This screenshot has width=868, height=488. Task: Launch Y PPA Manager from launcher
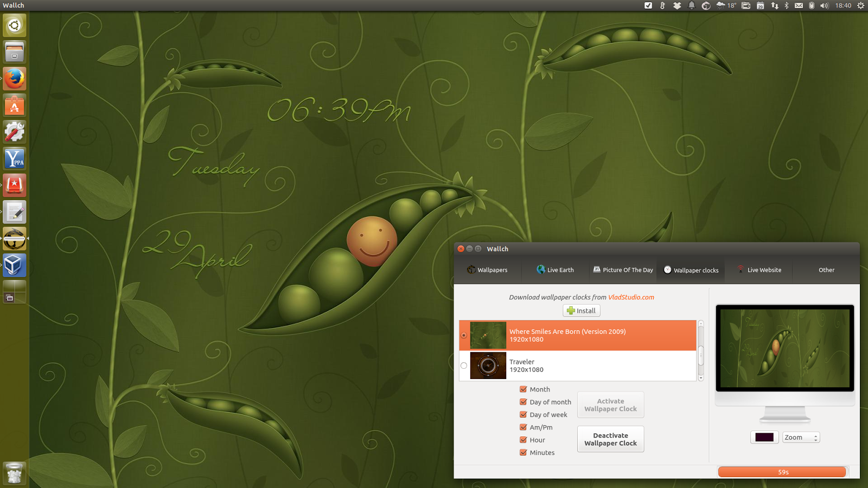[x=15, y=158]
